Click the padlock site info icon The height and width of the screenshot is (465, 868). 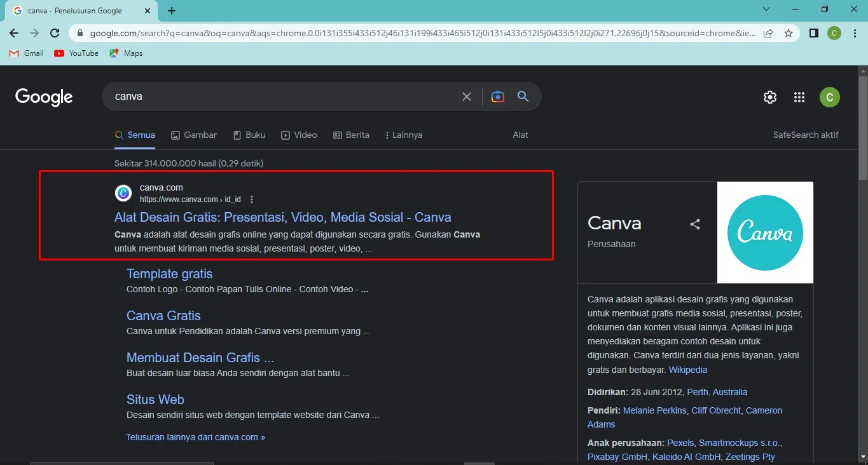(x=79, y=33)
